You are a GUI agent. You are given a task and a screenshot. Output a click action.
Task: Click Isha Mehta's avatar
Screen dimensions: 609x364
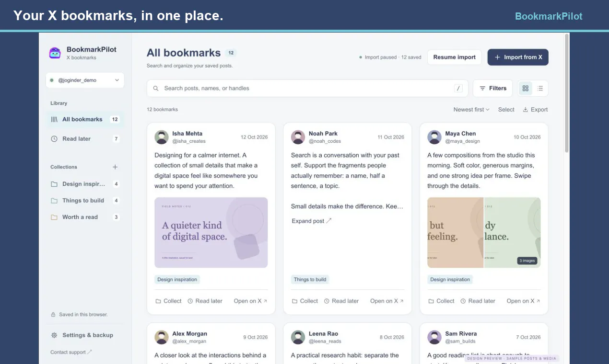162,137
